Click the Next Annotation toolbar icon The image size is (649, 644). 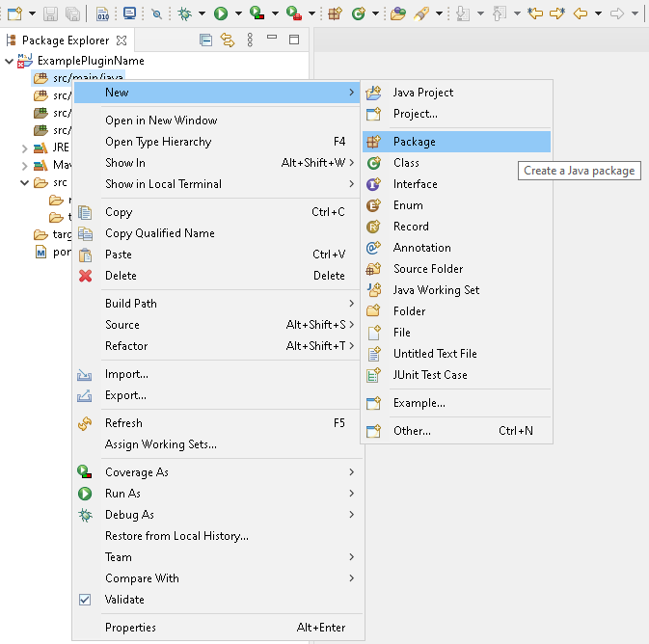pyautogui.click(x=463, y=13)
